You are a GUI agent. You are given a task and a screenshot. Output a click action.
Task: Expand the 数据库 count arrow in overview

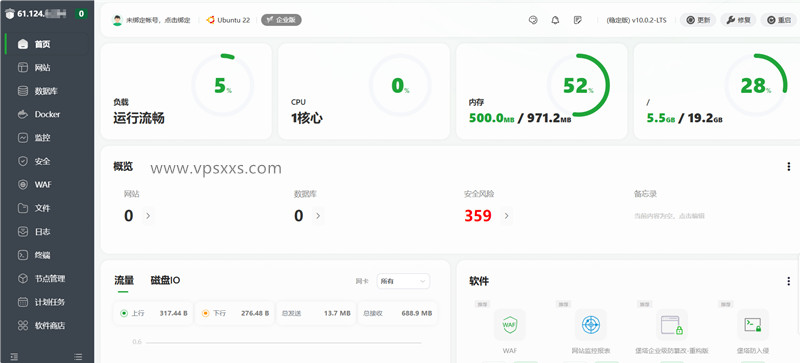click(318, 216)
